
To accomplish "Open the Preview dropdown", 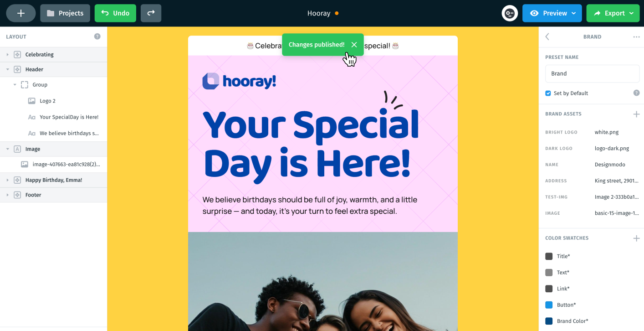I will point(552,13).
